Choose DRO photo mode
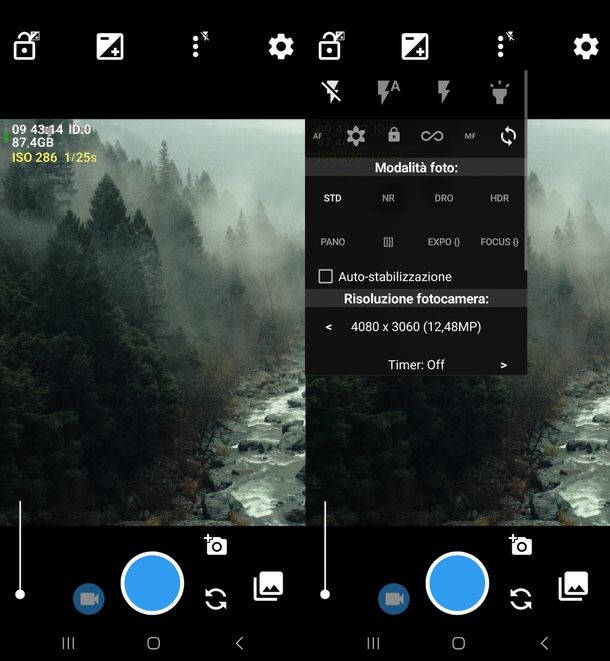 pos(444,198)
